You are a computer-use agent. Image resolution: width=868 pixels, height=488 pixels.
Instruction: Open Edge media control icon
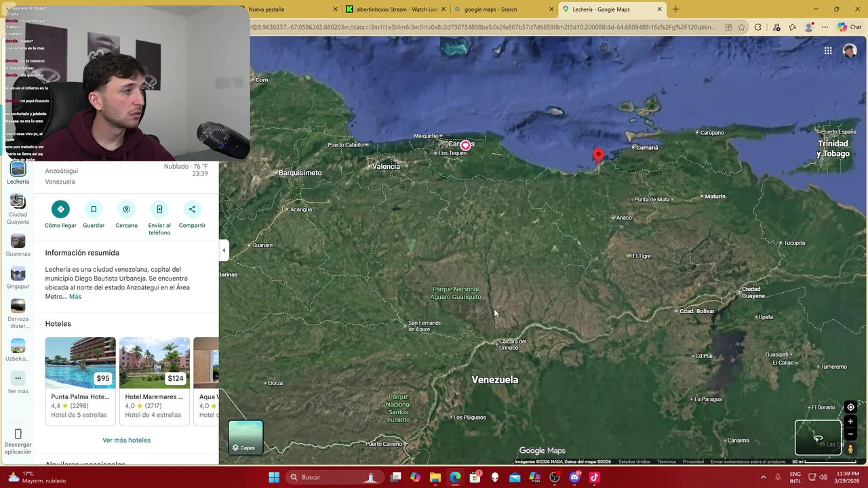776,27
